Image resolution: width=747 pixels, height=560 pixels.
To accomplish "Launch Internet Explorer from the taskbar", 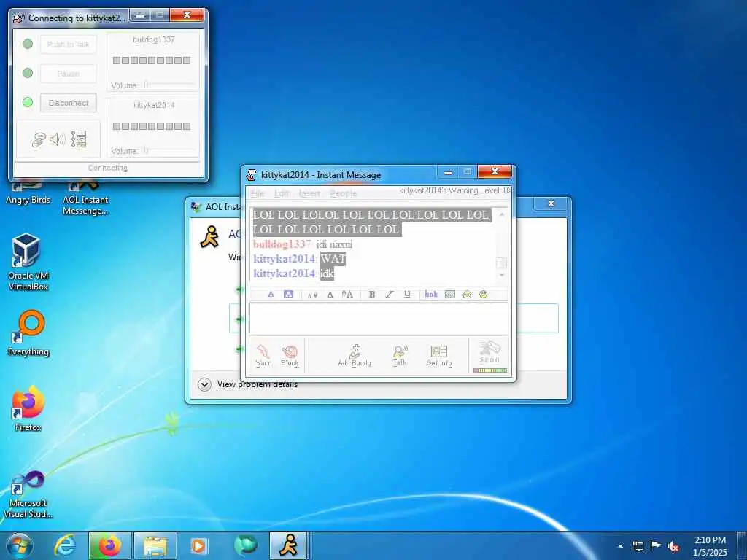I will coord(65,545).
